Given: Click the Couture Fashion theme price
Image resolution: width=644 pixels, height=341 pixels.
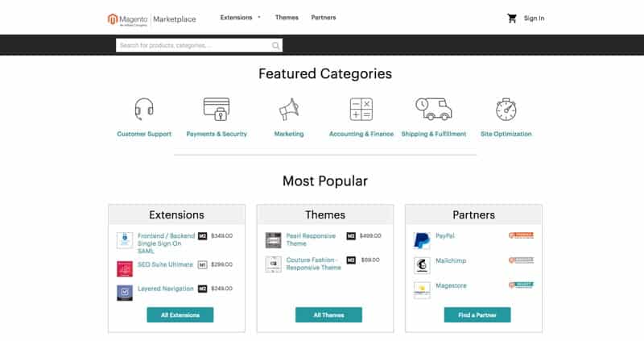Looking at the screenshot, I should coord(370,260).
